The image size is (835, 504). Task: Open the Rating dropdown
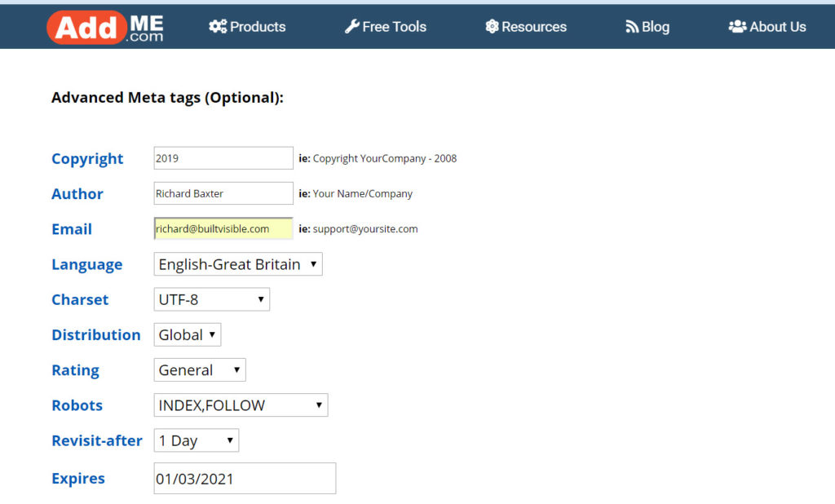[199, 369]
